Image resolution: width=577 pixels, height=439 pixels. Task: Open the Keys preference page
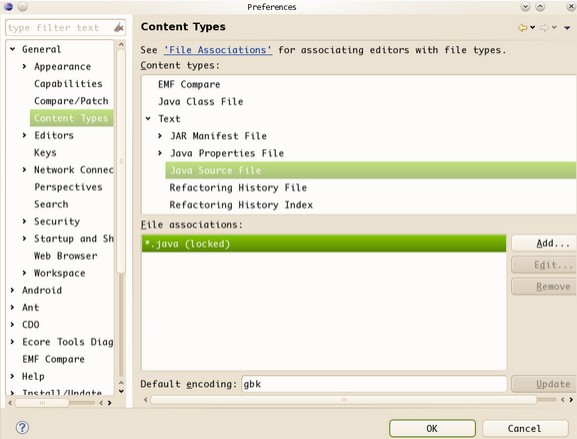pos(45,152)
